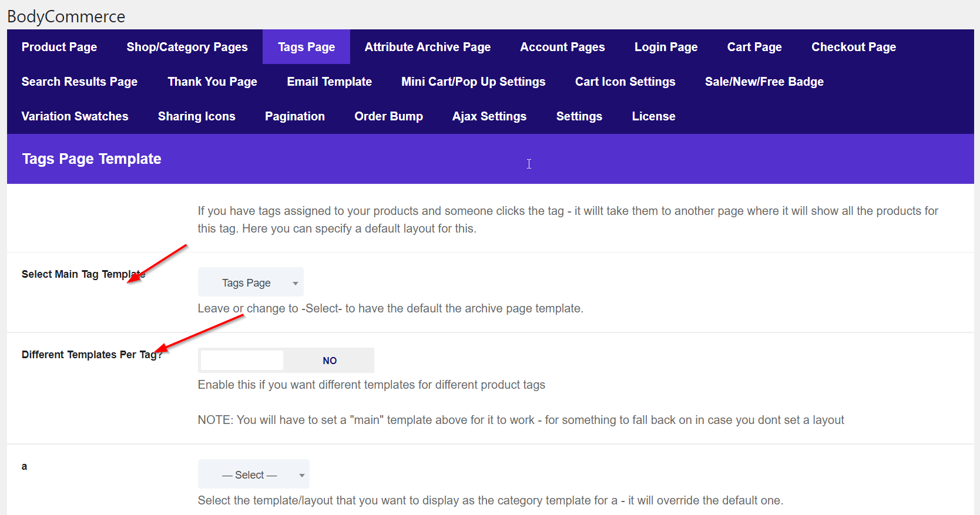Open the Login Page tab
Screen dimensions: 980x515
666,47
